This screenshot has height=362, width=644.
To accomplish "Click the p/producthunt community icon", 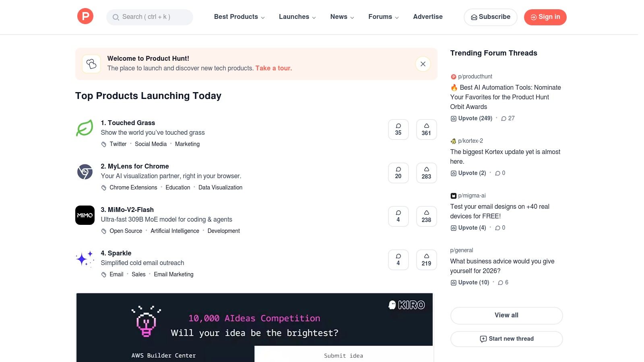I will (453, 76).
